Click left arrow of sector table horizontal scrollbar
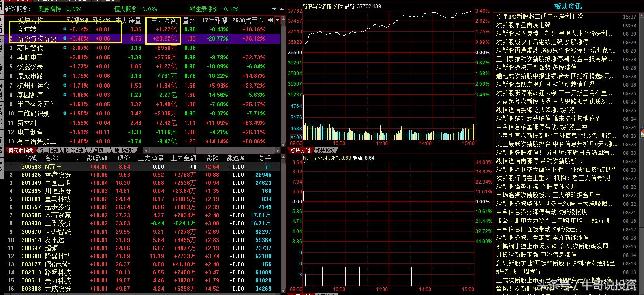Screen dimensions: 644x295 (x=146, y=150)
